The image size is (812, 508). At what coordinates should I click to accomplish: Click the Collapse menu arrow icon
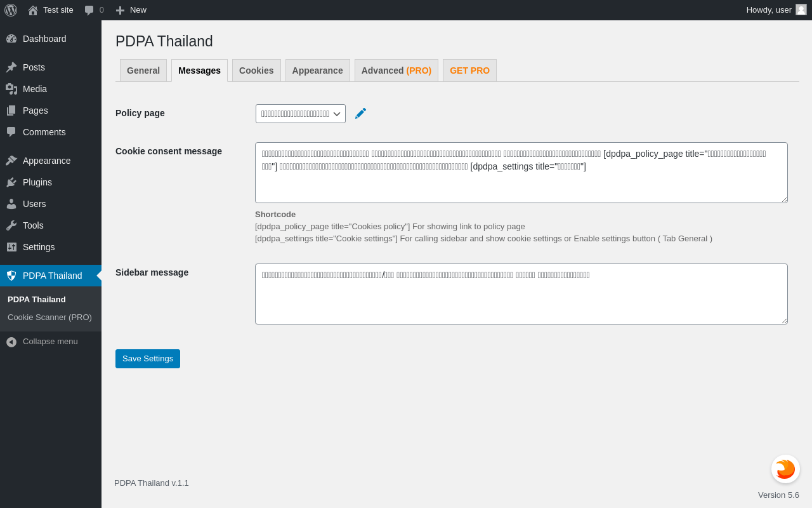tap(11, 342)
